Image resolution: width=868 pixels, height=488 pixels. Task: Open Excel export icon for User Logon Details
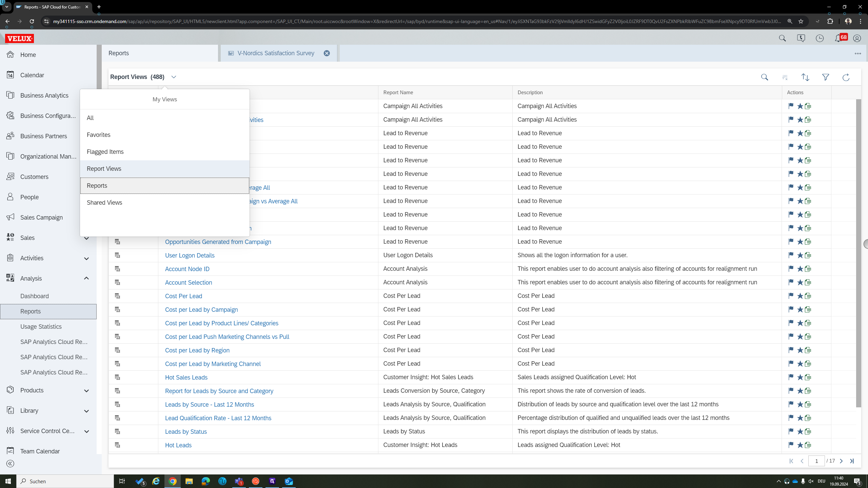tap(808, 255)
